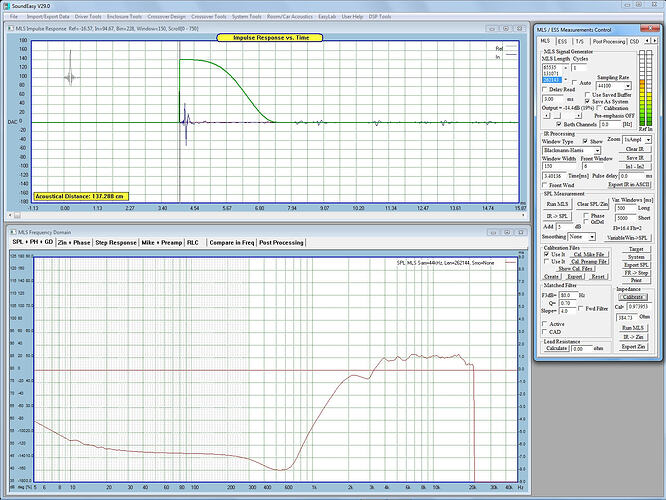Select the ESS tab in measurements control
Viewport: 666px width, 500px height.
click(565, 41)
